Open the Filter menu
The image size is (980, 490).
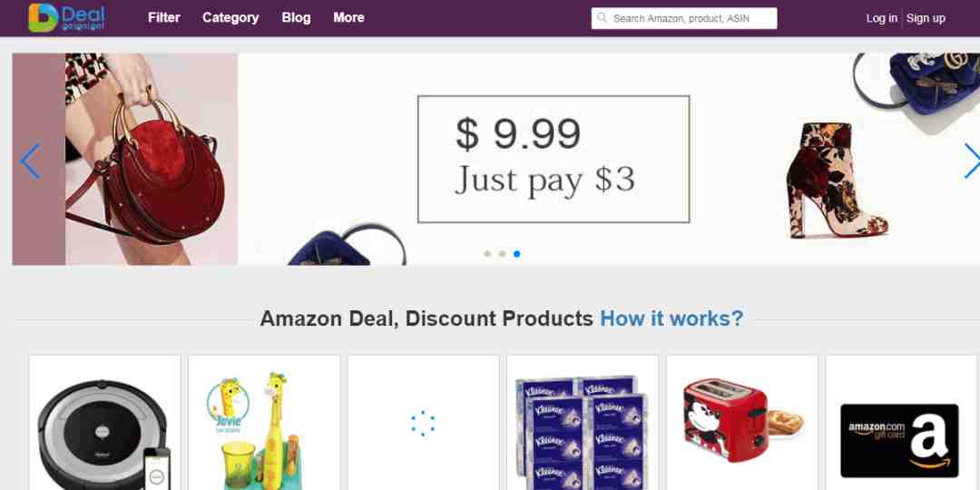(163, 17)
